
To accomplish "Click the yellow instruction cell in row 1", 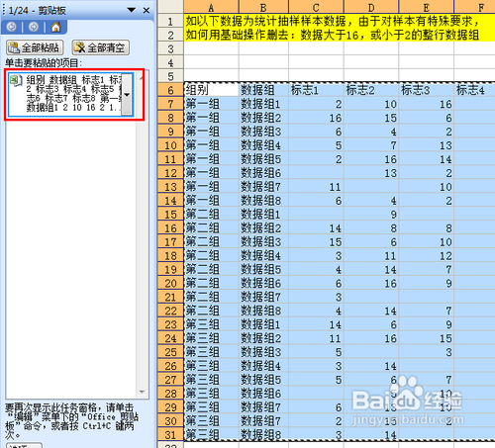I will coord(340,21).
